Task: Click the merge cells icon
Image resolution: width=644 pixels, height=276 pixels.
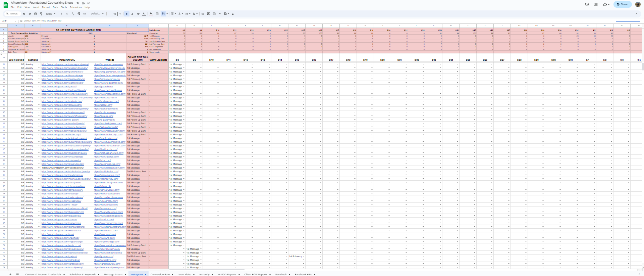Action: pyautogui.click(x=163, y=14)
